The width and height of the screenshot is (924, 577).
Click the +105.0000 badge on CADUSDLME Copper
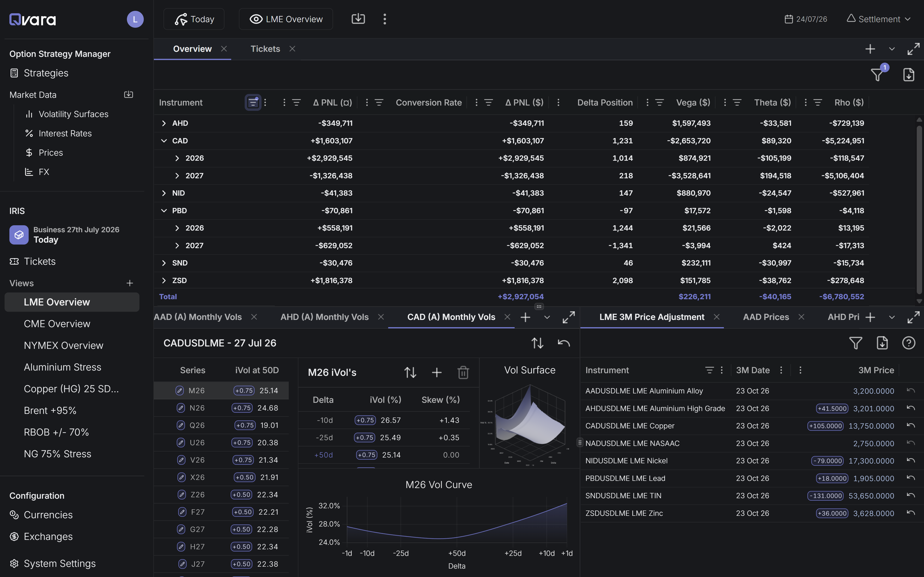(825, 425)
